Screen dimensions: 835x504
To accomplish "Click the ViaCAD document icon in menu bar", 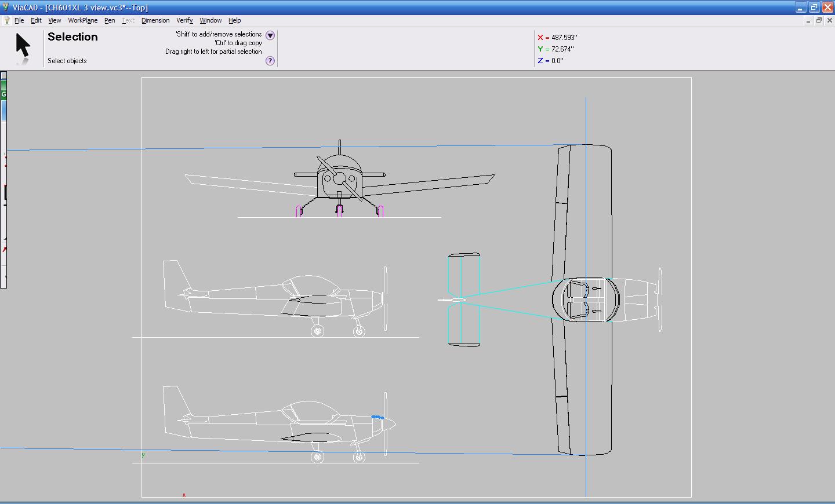I will [6, 20].
